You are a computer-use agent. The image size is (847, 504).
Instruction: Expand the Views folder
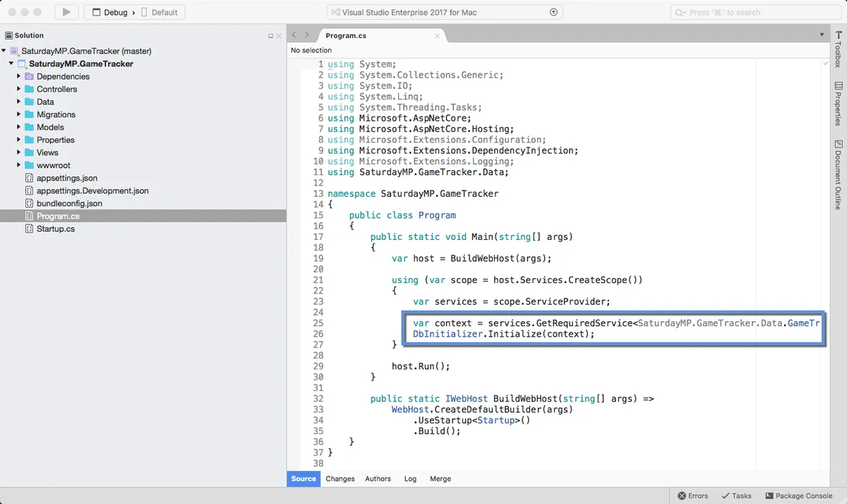coord(19,152)
